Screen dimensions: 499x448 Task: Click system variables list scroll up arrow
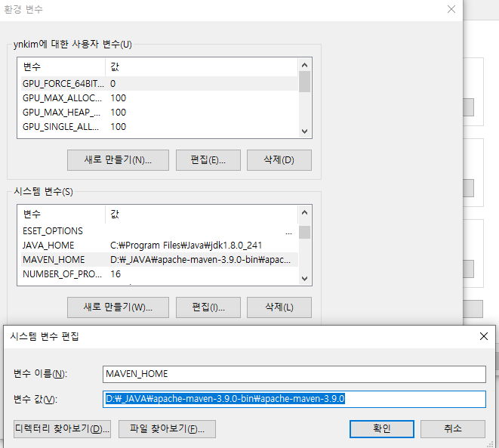click(x=304, y=212)
